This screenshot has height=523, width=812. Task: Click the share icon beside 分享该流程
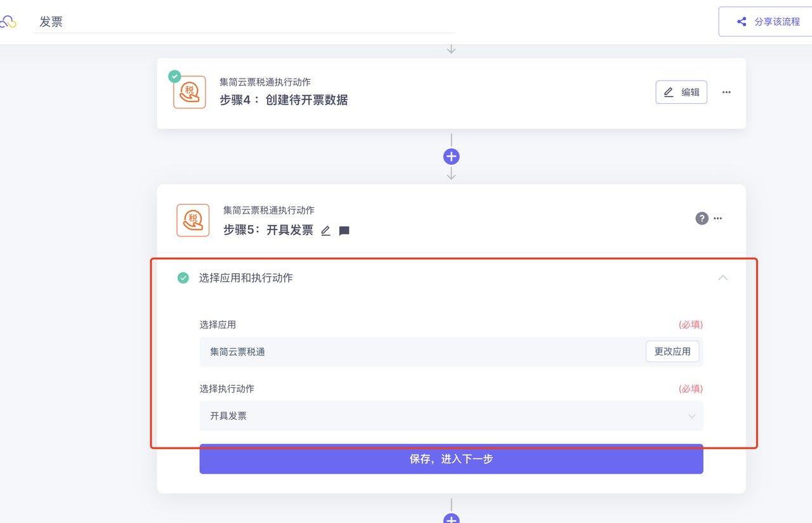point(742,22)
